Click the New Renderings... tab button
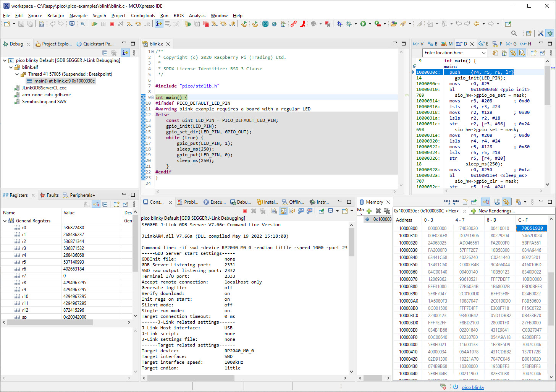The height and width of the screenshot is (392, 556). [x=493, y=211]
